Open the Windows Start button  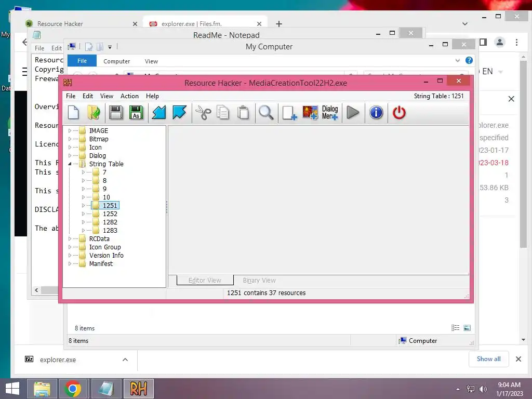coord(12,389)
